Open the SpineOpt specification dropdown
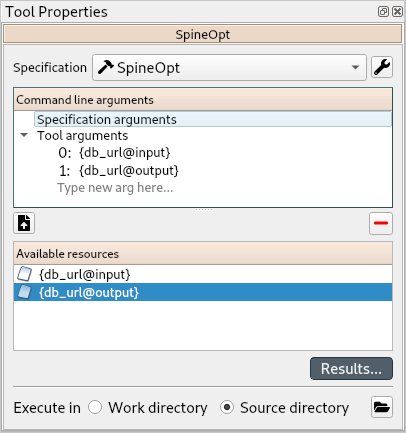Image resolution: width=406 pixels, height=433 pixels. [229, 68]
